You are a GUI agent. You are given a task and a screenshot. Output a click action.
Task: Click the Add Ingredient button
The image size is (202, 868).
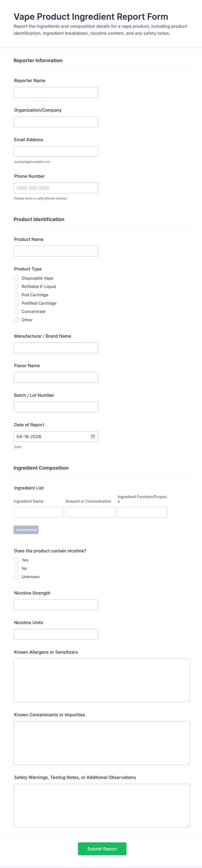coord(26,530)
